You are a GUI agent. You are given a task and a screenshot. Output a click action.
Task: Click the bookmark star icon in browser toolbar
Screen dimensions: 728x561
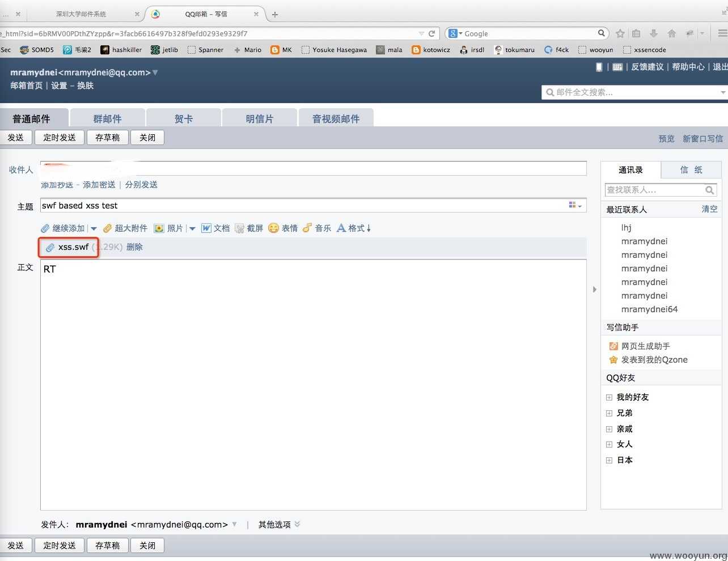tap(620, 33)
